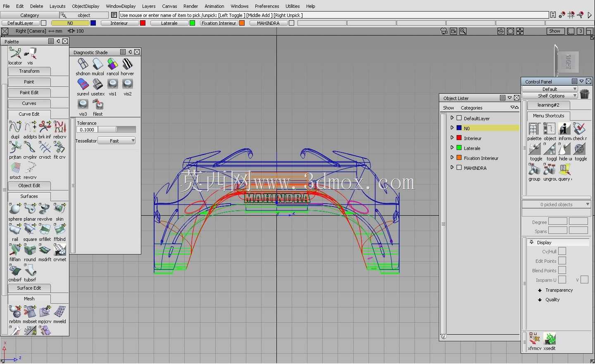Click the trash can icon in Control Panel
The image size is (595, 364).
tap(584, 94)
